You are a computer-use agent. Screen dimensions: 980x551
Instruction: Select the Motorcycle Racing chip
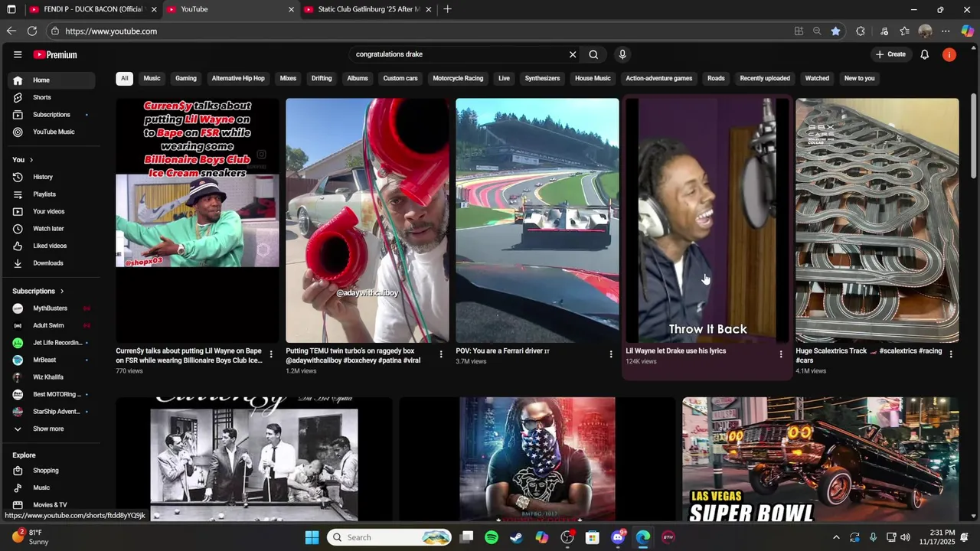[x=458, y=78]
